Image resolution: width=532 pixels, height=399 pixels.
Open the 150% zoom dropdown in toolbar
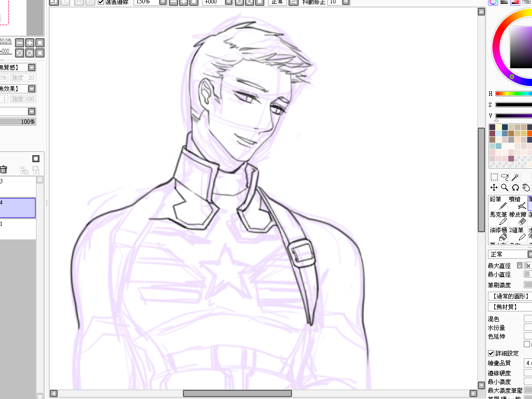pyautogui.click(x=163, y=2)
